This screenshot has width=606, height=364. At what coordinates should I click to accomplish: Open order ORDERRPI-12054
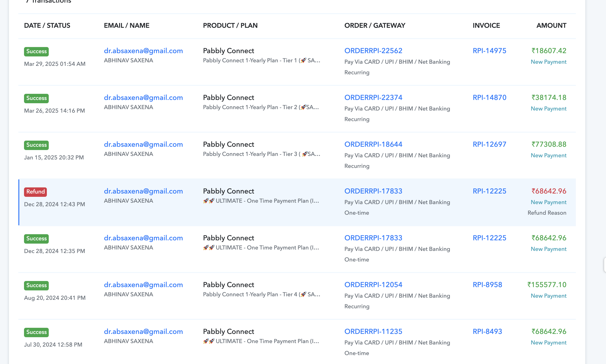(x=373, y=285)
